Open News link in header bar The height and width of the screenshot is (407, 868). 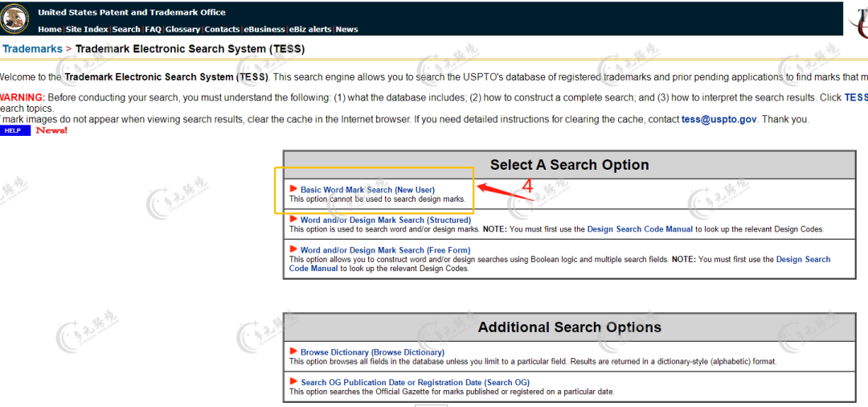[x=346, y=29]
